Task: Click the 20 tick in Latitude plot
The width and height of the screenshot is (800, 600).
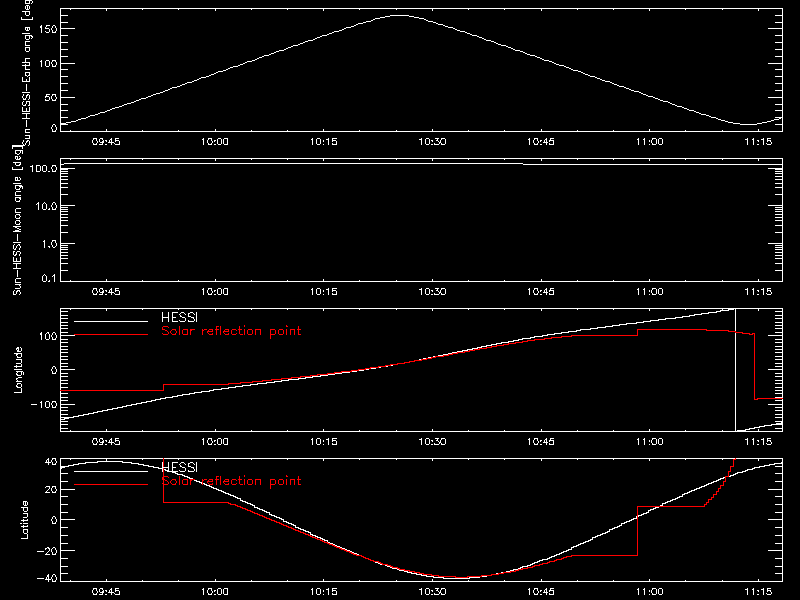Action: [x=51, y=490]
